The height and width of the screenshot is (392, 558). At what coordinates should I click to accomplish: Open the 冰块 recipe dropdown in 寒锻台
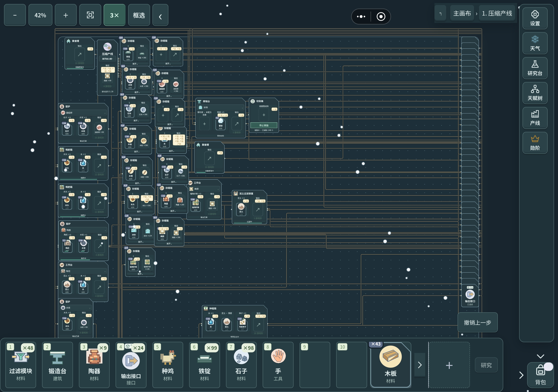click(x=221, y=107)
